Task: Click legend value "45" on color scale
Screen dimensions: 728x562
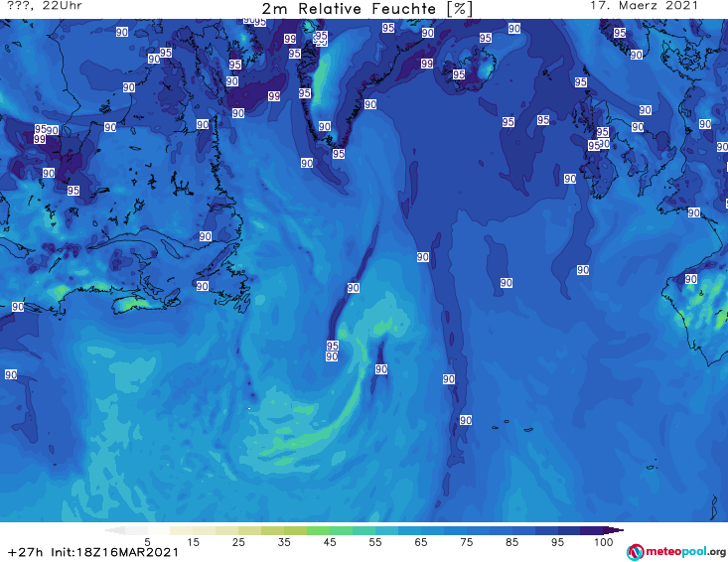Action: coord(330,541)
